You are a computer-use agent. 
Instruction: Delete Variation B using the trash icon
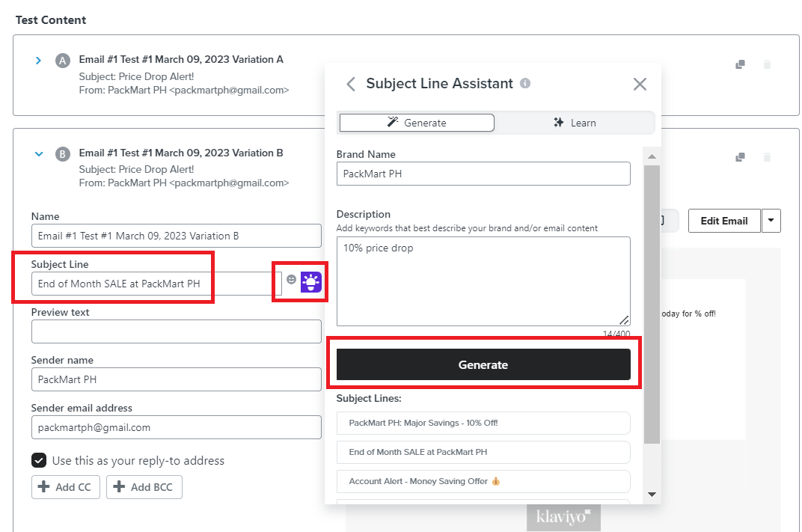(767, 157)
